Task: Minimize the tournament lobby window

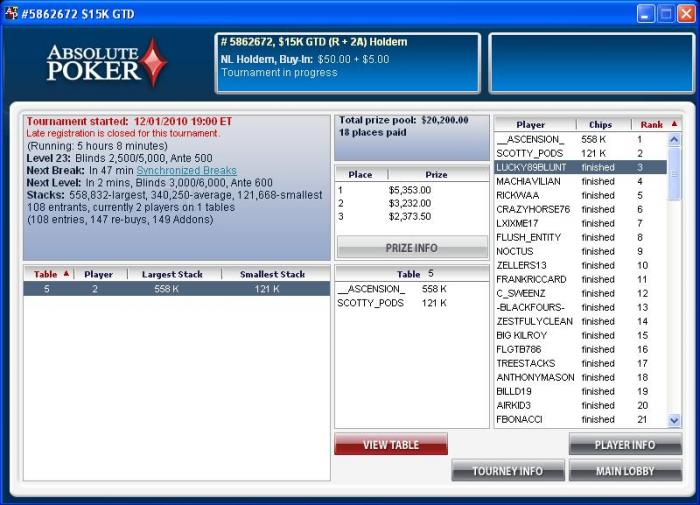Action: (x=645, y=14)
